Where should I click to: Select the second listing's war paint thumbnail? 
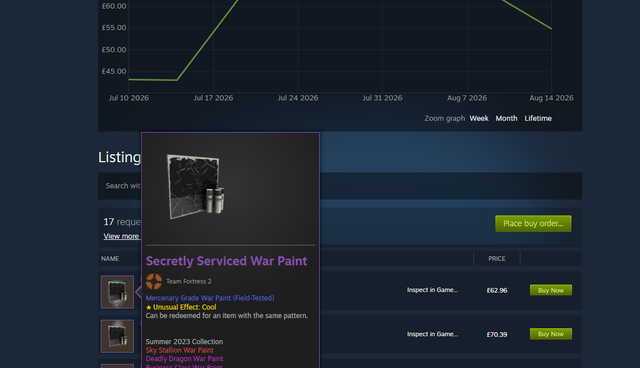pos(117,336)
